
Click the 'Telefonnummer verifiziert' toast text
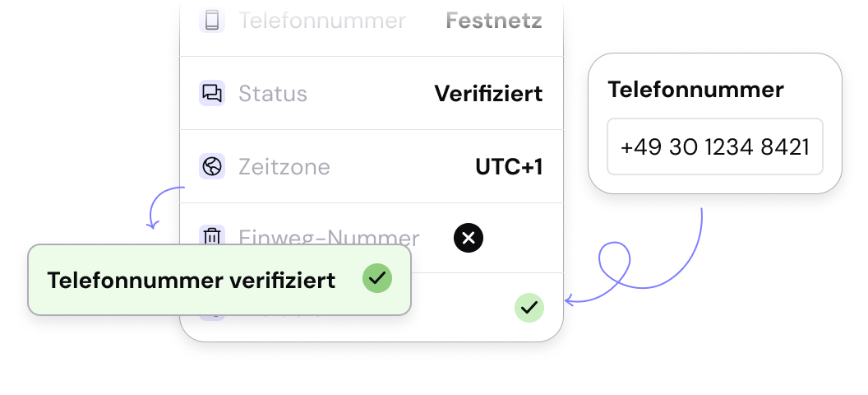(x=192, y=281)
